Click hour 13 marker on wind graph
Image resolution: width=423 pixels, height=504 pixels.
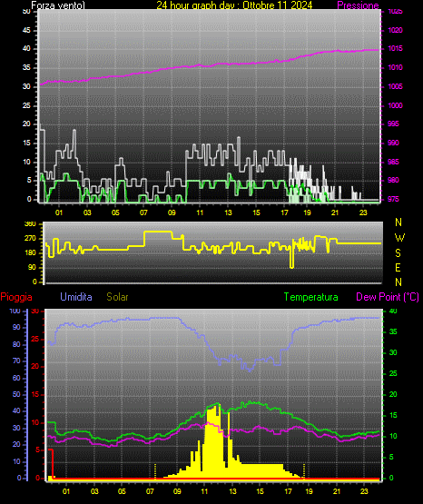[228, 212]
